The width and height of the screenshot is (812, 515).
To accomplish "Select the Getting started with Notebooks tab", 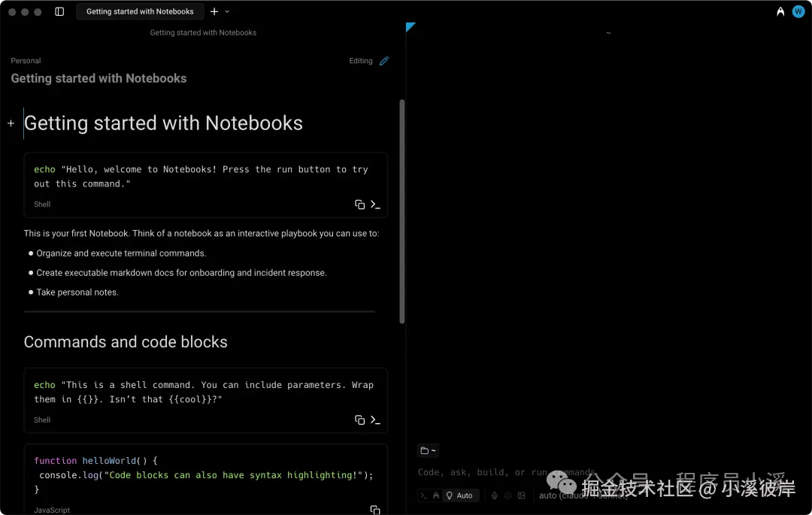I will [x=139, y=11].
